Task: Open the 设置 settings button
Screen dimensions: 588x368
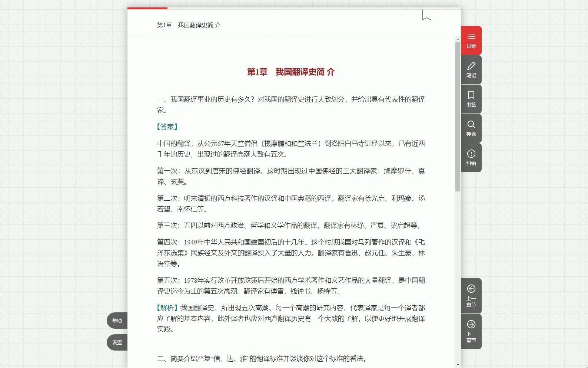Action: coord(117,342)
